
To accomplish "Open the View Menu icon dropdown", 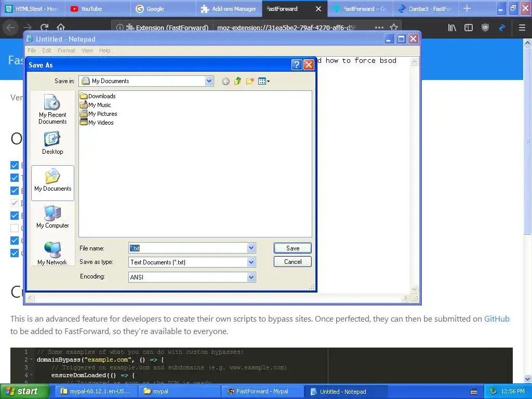I will [263, 81].
